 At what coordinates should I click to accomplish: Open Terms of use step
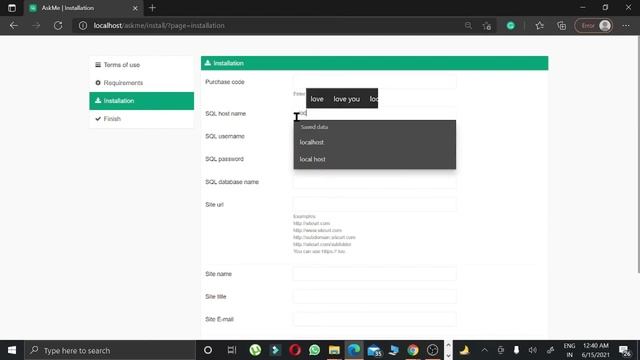[x=142, y=65]
